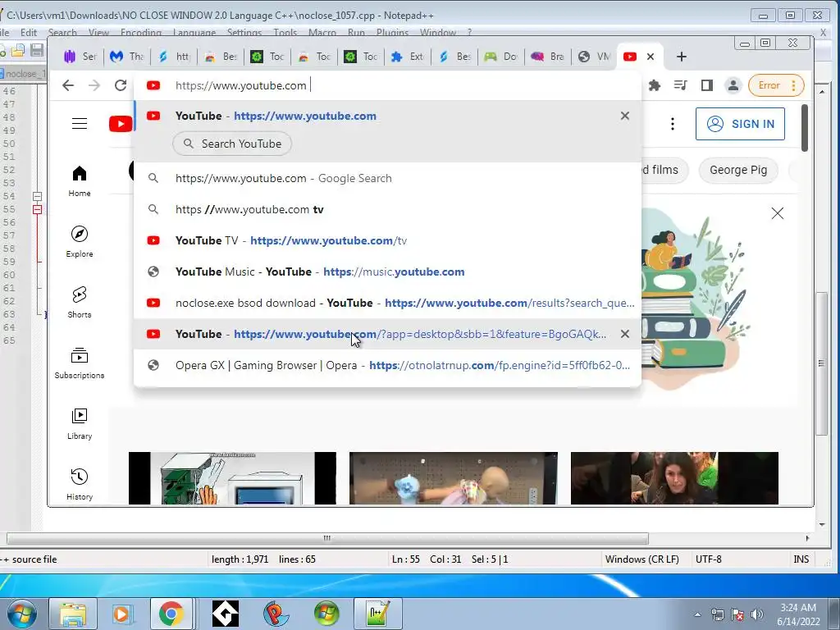Viewport: 840px width, 630px height.
Task: Open the computer-cartoon video thumbnail
Action: [x=232, y=478]
